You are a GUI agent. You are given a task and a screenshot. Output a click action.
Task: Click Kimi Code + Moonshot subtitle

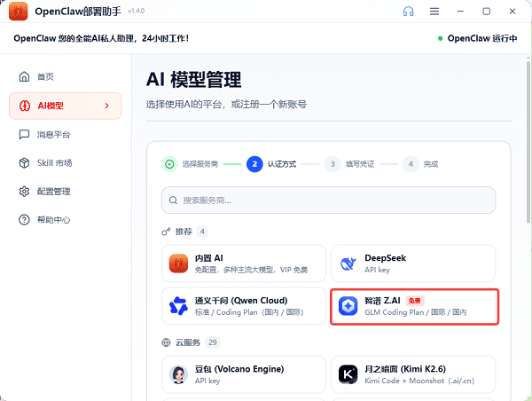tap(419, 381)
